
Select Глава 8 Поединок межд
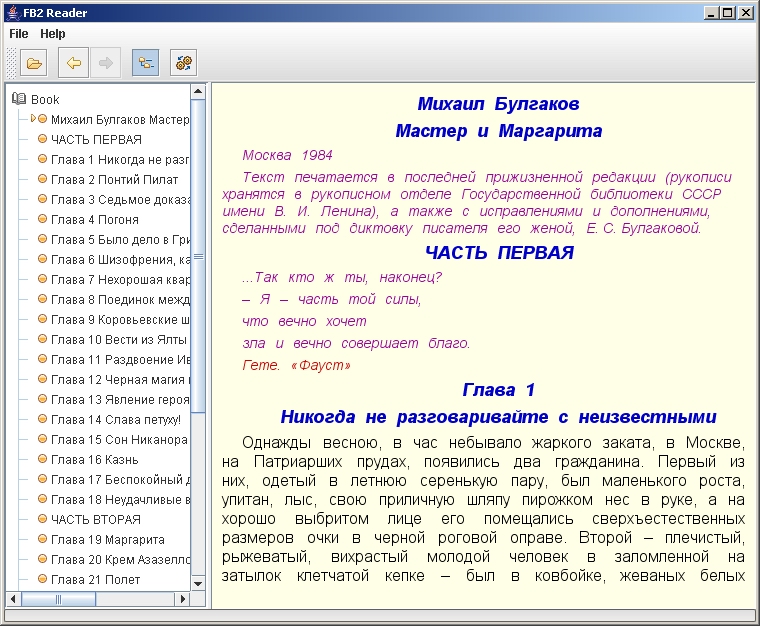pyautogui.click(x=120, y=299)
